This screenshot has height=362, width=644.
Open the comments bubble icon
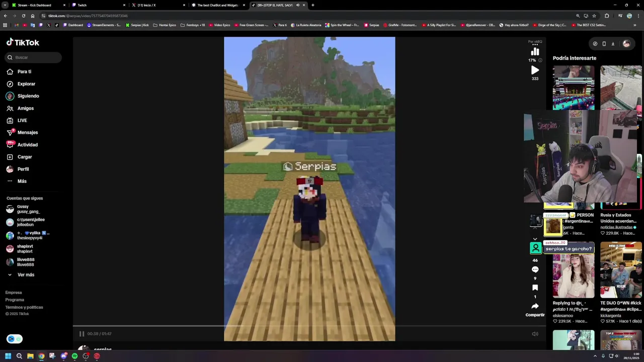(x=535, y=269)
